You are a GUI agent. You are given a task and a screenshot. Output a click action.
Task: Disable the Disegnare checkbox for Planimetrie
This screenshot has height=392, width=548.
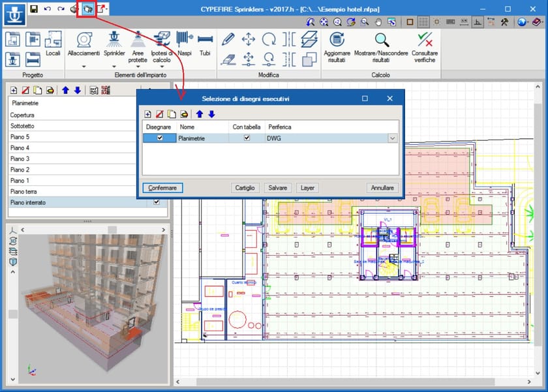pyautogui.click(x=160, y=138)
